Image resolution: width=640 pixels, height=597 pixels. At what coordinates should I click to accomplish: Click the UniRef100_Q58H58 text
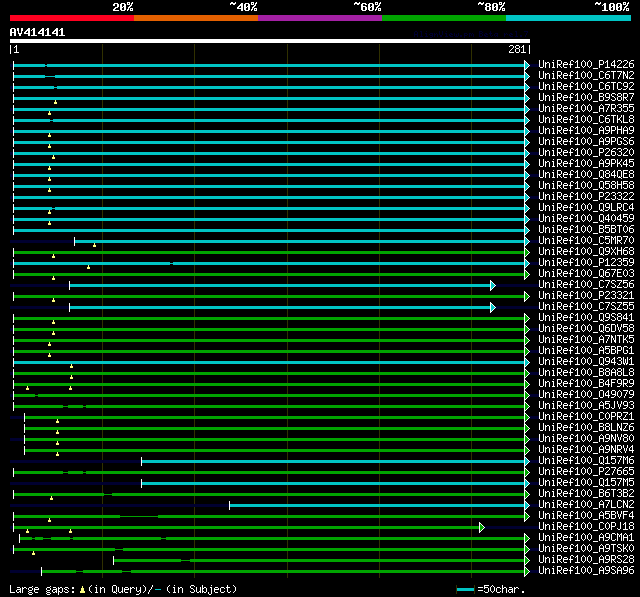pyautogui.click(x=586, y=186)
